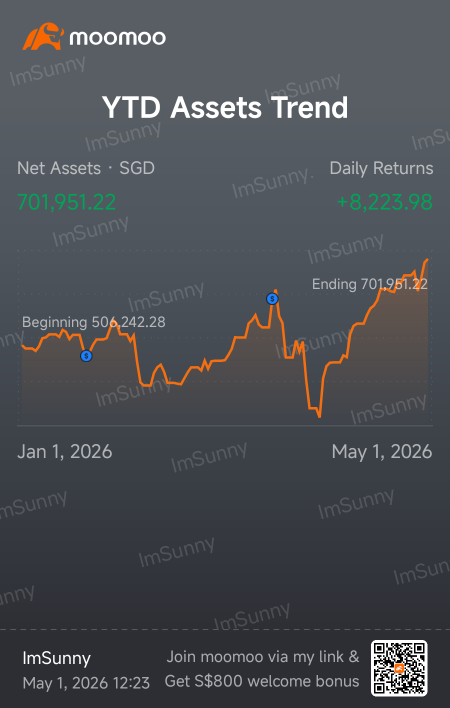Click the Beginning 506,242.28 chart label
The width and height of the screenshot is (450, 708).
pos(93,322)
